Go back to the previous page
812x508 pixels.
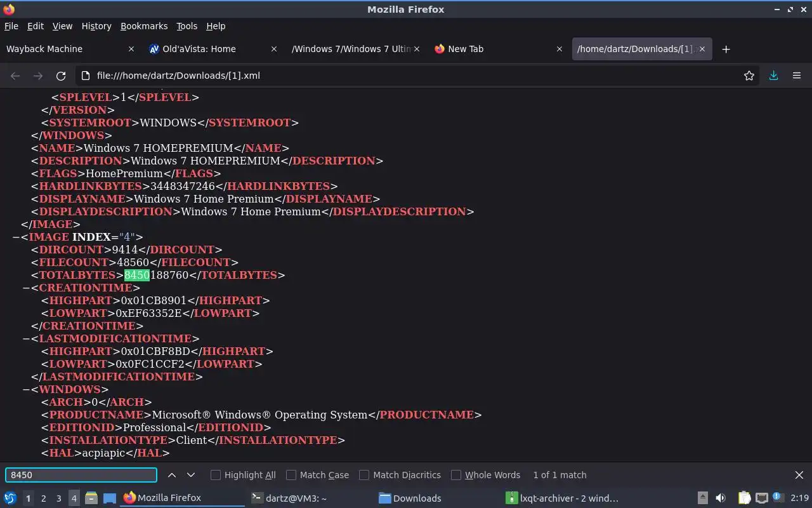pos(15,76)
